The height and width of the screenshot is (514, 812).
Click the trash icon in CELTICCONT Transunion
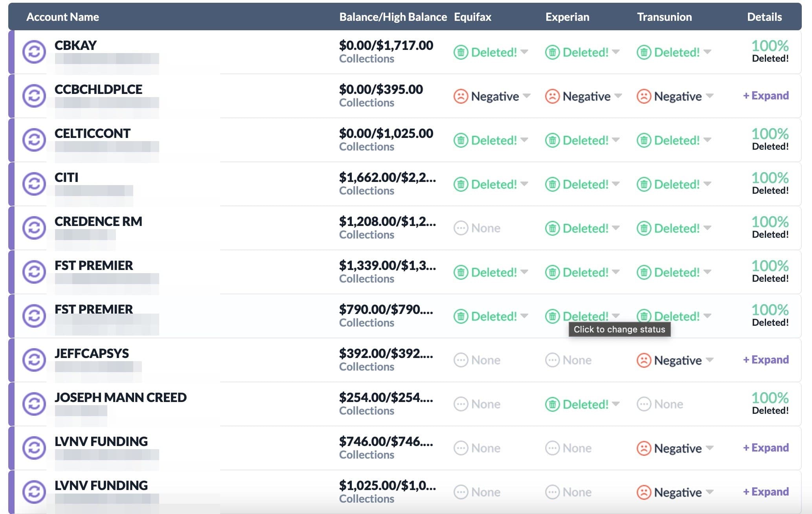pyautogui.click(x=644, y=140)
